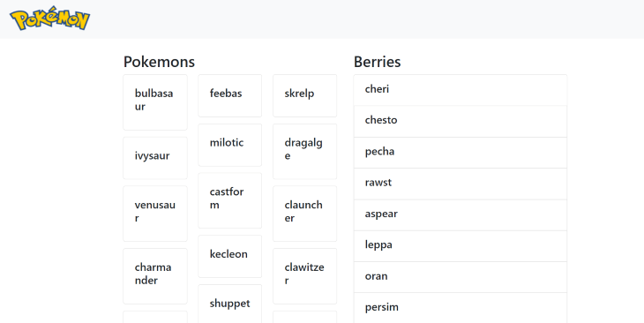Select the ivysaur card
The image size is (644, 323).
click(155, 158)
